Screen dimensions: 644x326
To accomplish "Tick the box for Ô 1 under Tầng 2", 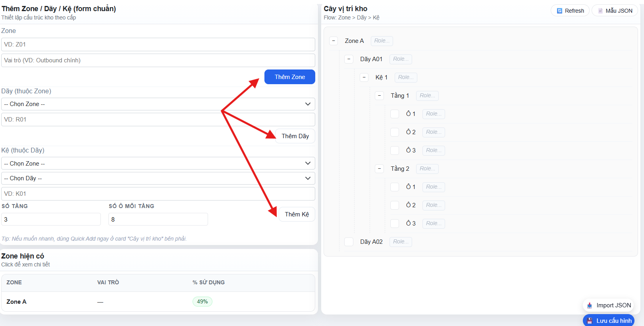I will 395,187.
